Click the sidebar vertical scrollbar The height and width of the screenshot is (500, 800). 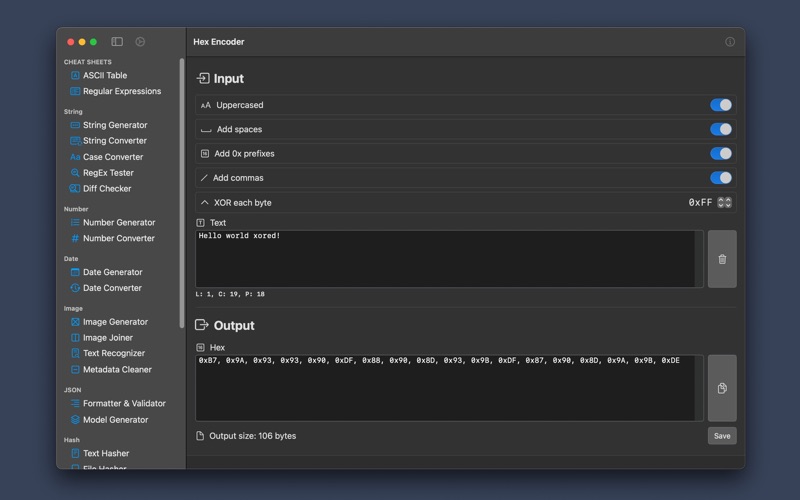pos(182,193)
